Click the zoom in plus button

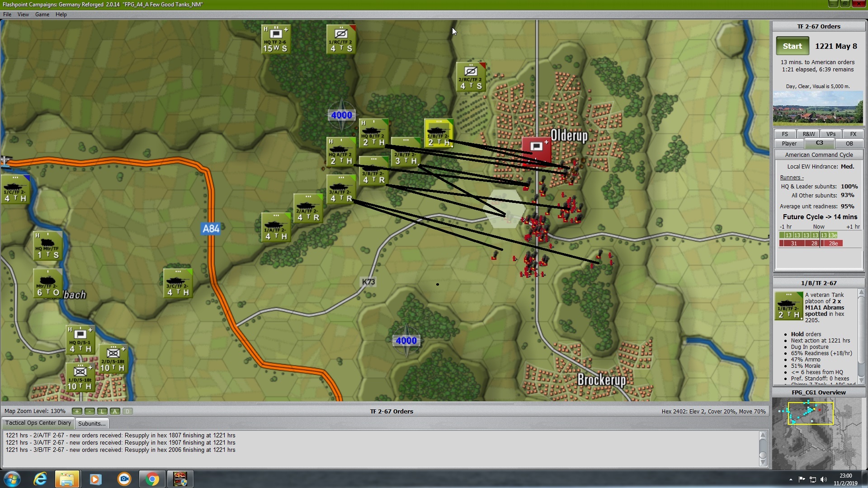(x=77, y=411)
